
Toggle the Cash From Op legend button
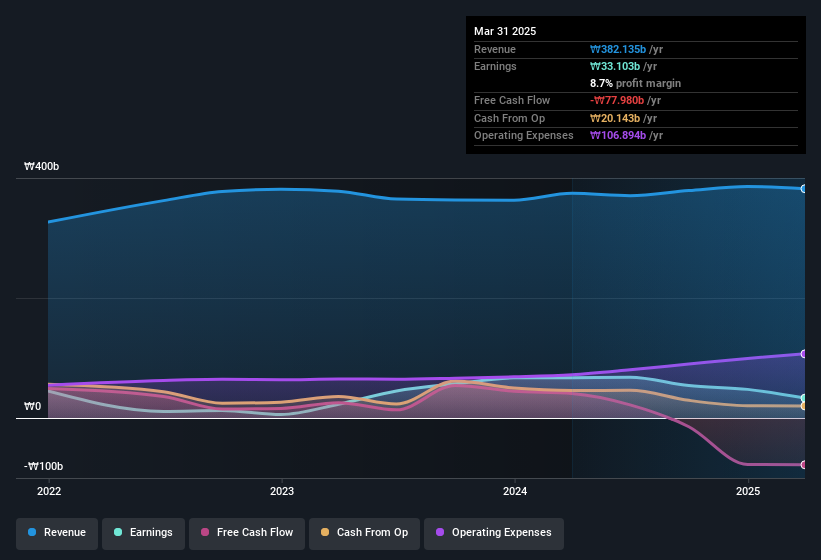coord(364,533)
